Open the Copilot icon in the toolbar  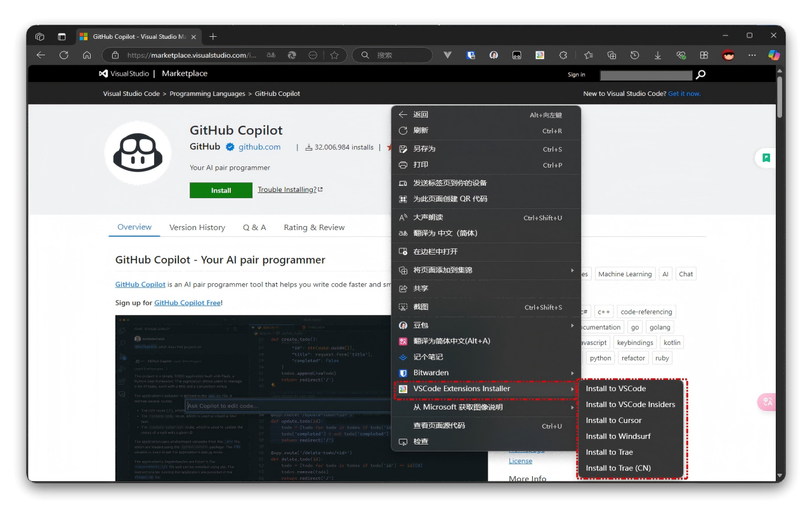coord(774,55)
